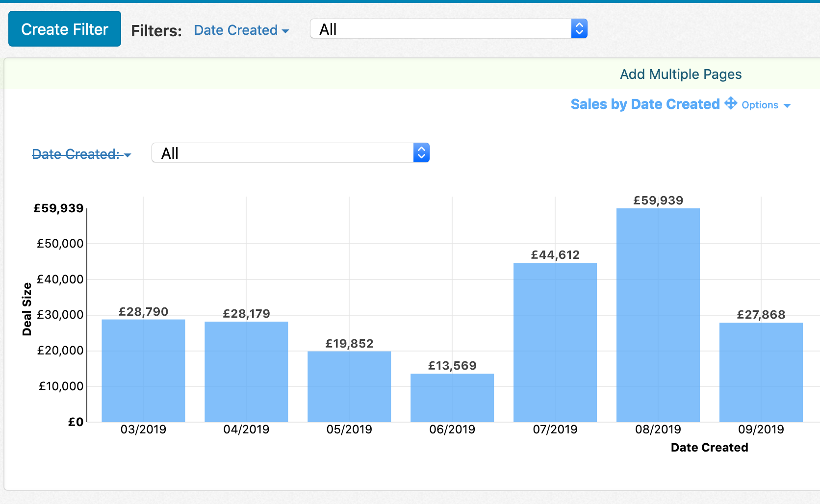
Task: Click the move handle next to Sales by Date Created
Action: [x=730, y=104]
